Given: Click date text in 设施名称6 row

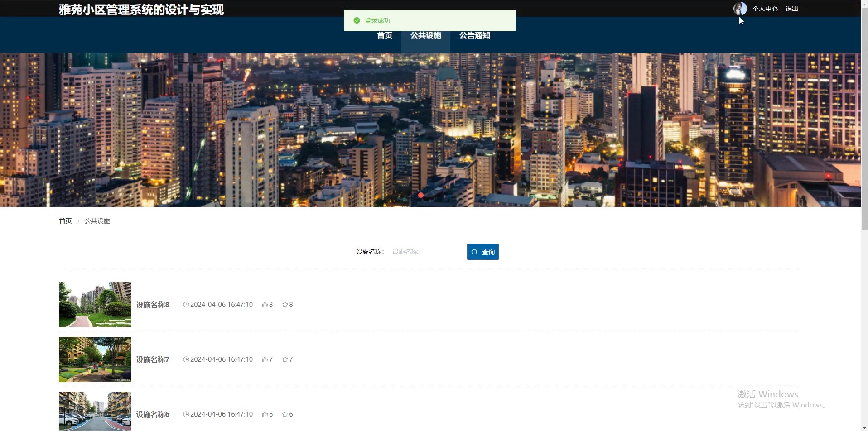Looking at the screenshot, I should coord(222,414).
